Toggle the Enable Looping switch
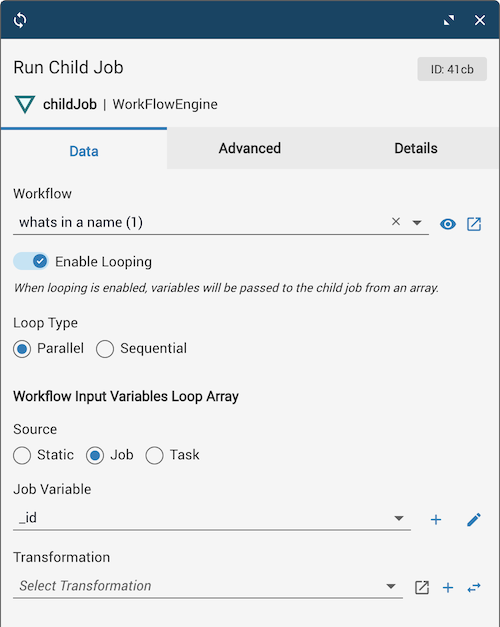This screenshot has height=627, width=500. click(x=31, y=262)
